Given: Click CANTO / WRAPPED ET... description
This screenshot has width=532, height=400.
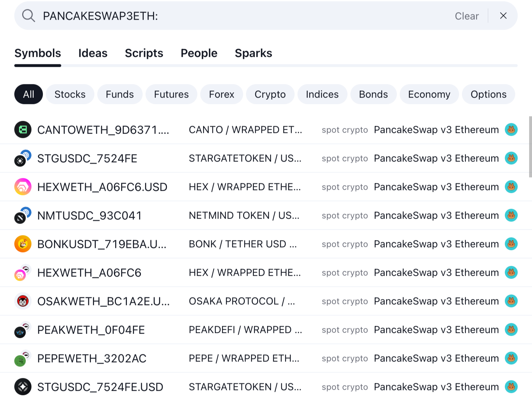Looking at the screenshot, I should tap(246, 130).
